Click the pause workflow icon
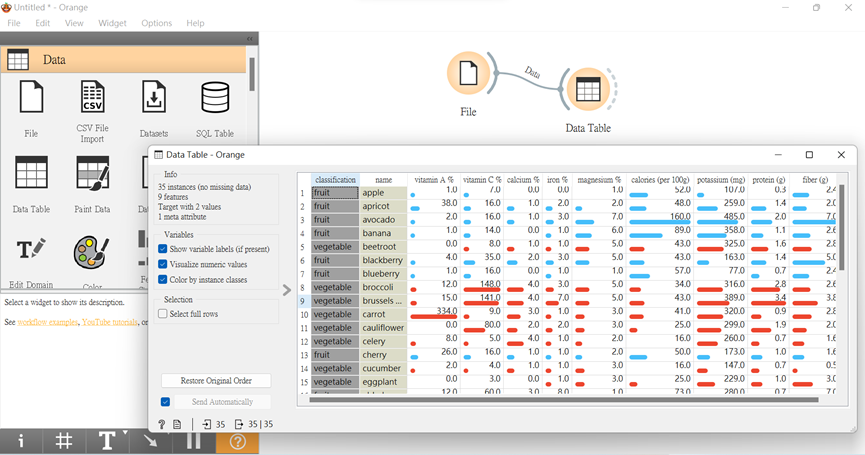The width and height of the screenshot is (865, 455). [193, 441]
